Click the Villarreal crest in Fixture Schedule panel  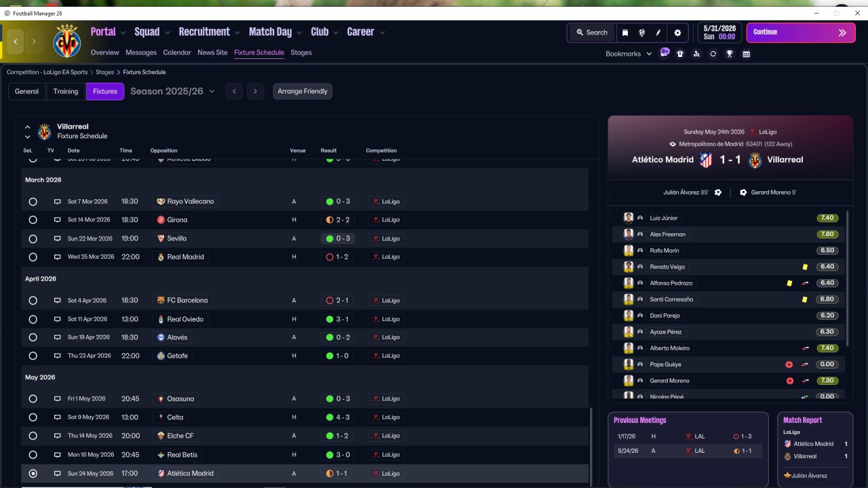45,131
